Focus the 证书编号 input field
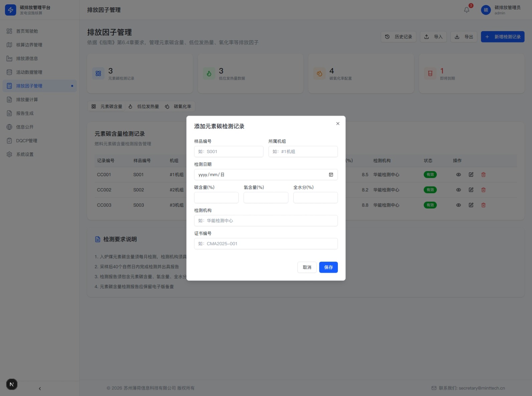Image resolution: width=532 pixels, height=396 pixels. tap(266, 244)
